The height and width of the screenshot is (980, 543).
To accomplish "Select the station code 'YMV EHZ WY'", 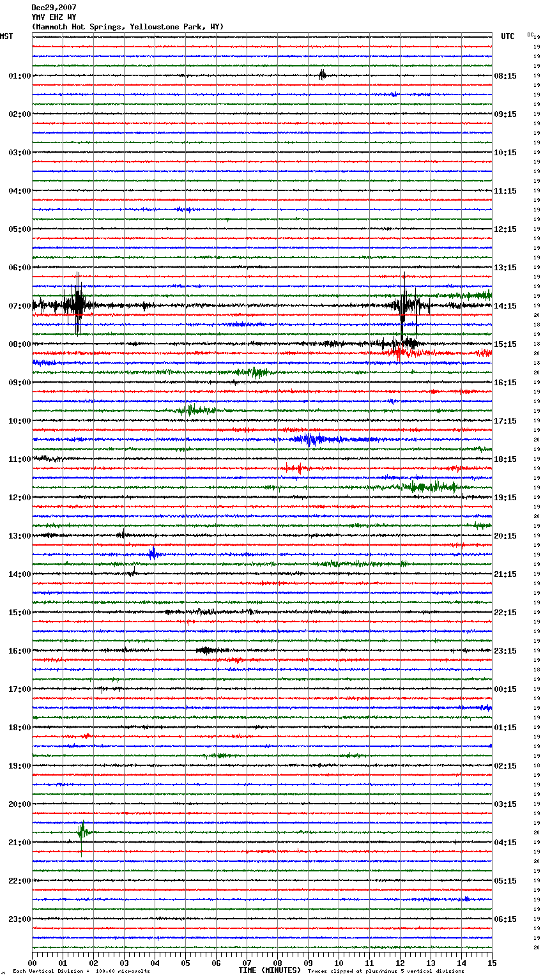I will coord(54,17).
